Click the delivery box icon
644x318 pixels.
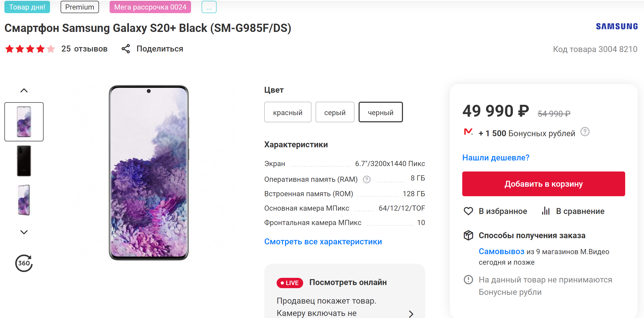coord(468,235)
